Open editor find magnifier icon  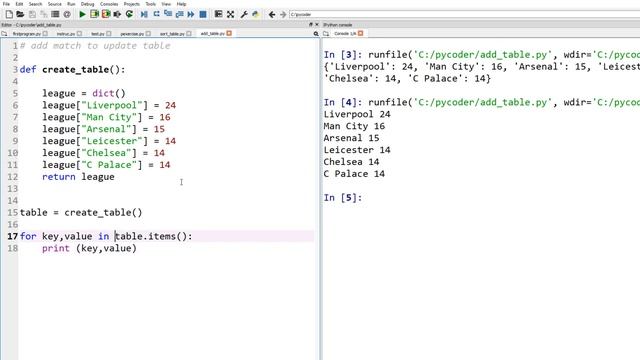(316, 34)
